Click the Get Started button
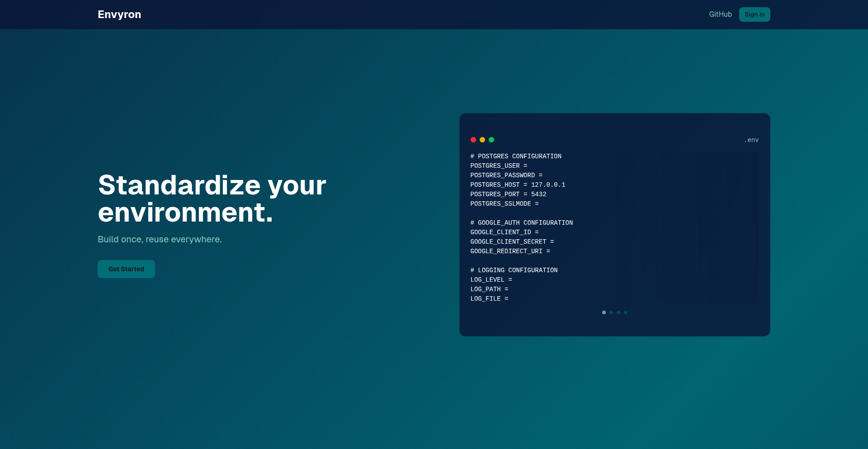 [x=126, y=269]
